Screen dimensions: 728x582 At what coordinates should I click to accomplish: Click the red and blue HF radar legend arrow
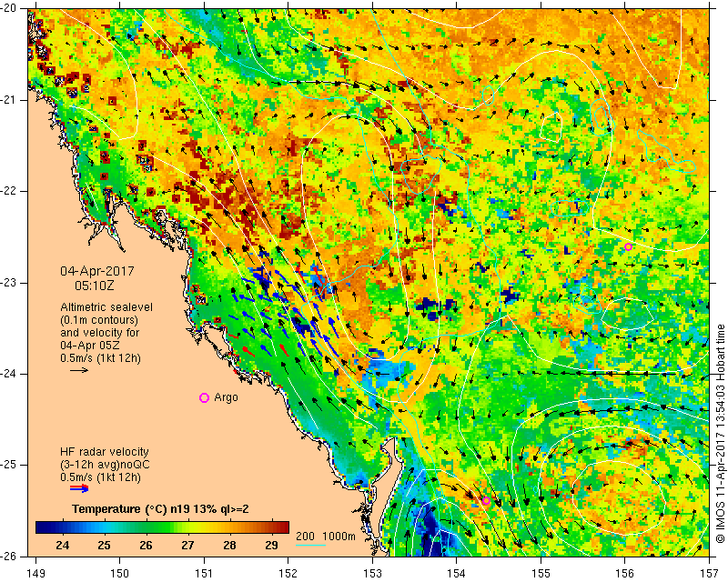tap(79, 488)
